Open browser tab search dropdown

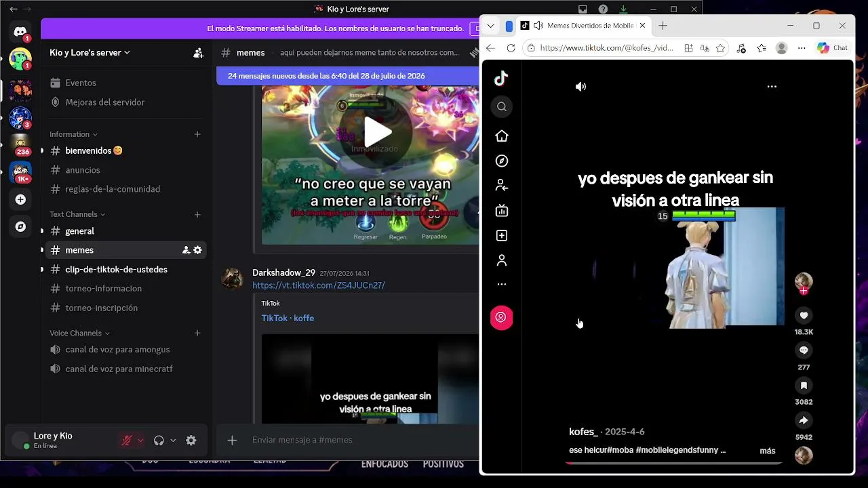491,26
